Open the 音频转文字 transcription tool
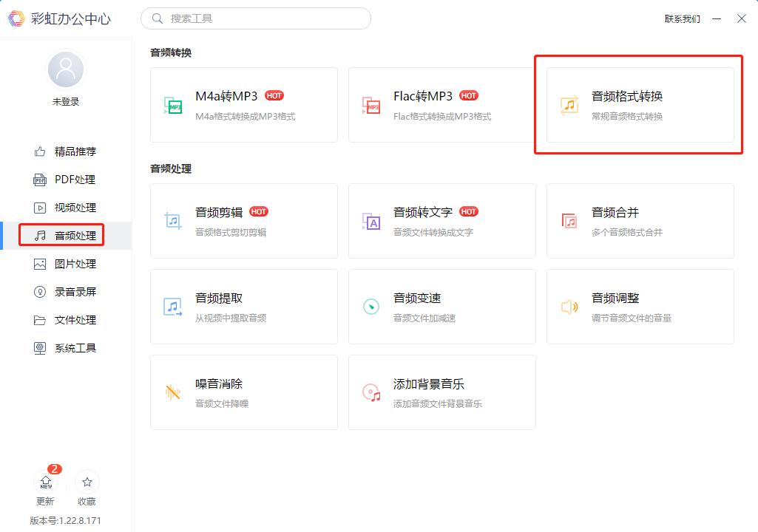This screenshot has width=758, height=532. point(441,221)
